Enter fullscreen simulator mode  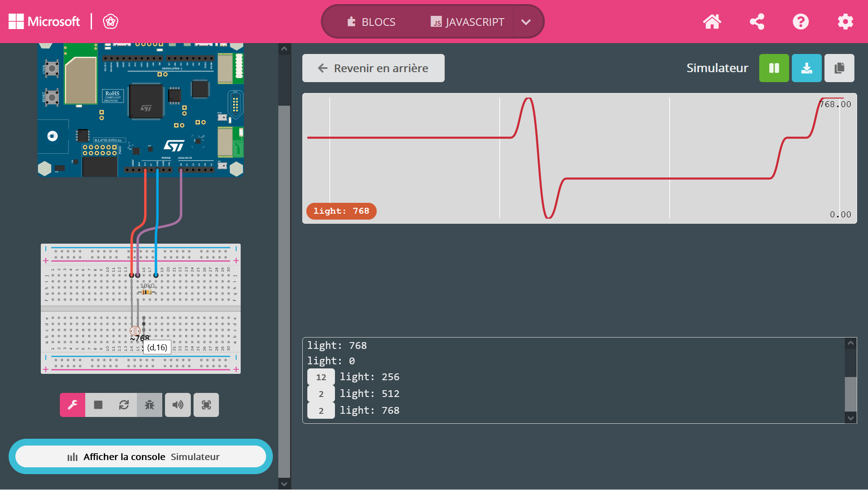click(206, 405)
